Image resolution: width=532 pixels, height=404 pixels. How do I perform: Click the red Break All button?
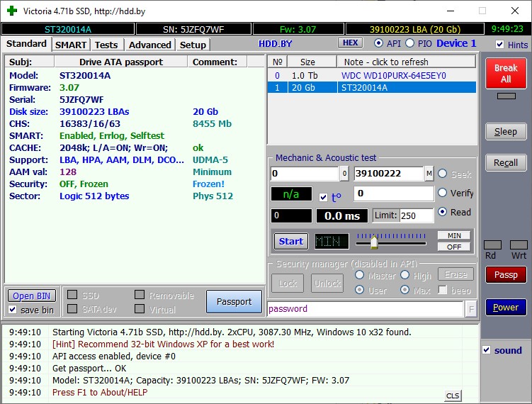506,73
